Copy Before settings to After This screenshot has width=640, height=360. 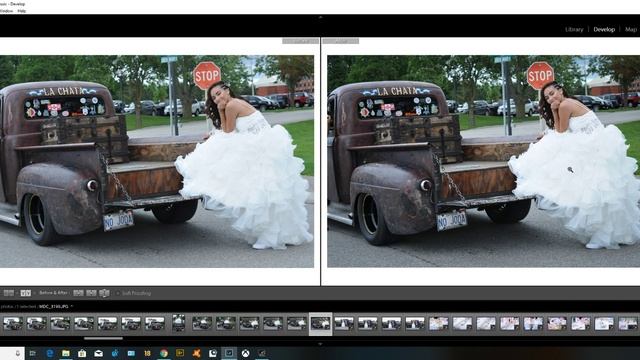(78, 293)
